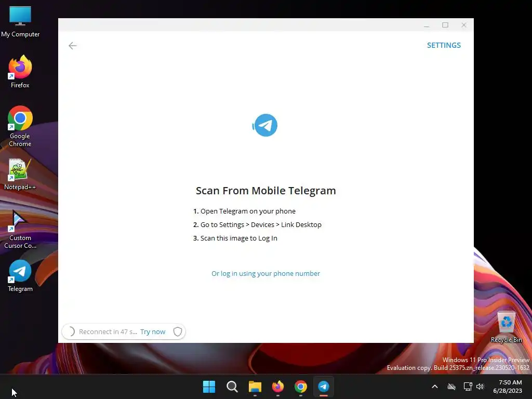Switch to Firefox on the taskbar

pos(278,387)
